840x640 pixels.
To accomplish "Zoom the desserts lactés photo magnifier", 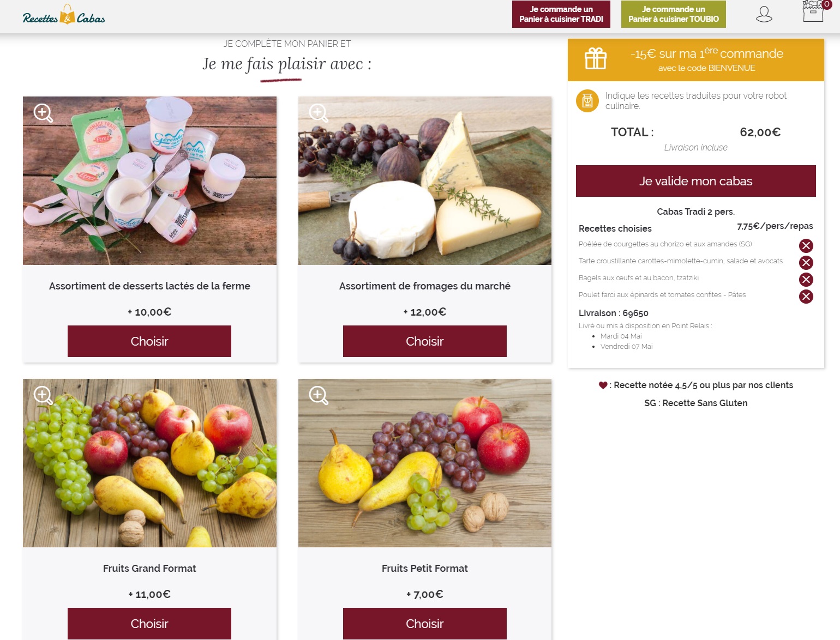I will (x=43, y=113).
